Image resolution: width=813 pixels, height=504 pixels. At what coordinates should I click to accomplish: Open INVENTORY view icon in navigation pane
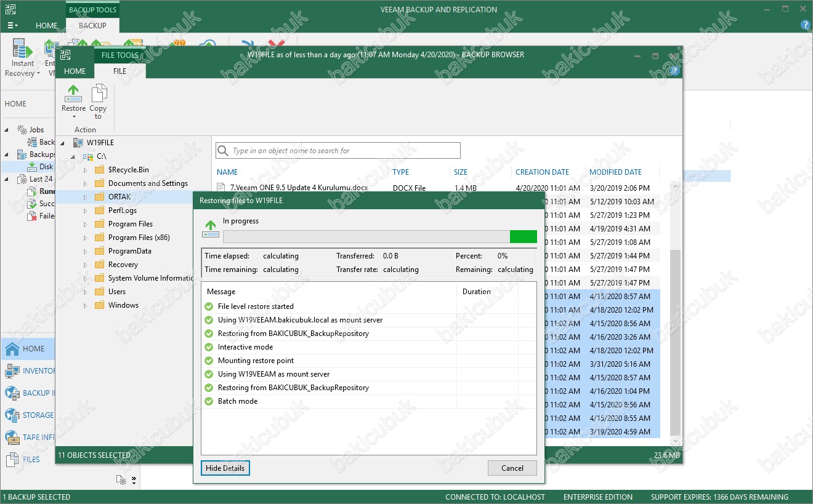(12, 371)
